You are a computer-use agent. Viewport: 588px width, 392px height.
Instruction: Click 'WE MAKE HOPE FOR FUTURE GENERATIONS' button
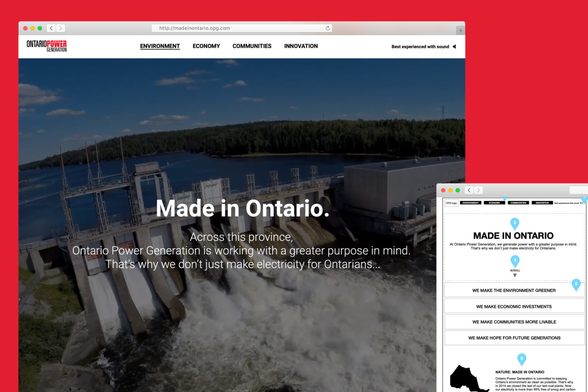point(514,338)
